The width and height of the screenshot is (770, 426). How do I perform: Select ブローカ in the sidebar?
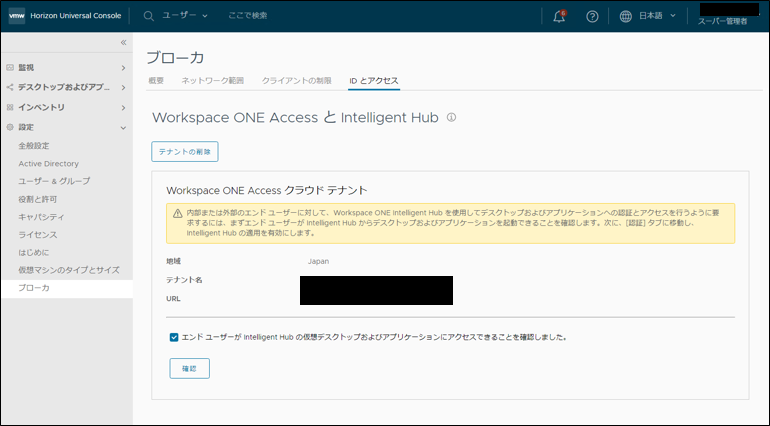66,288
